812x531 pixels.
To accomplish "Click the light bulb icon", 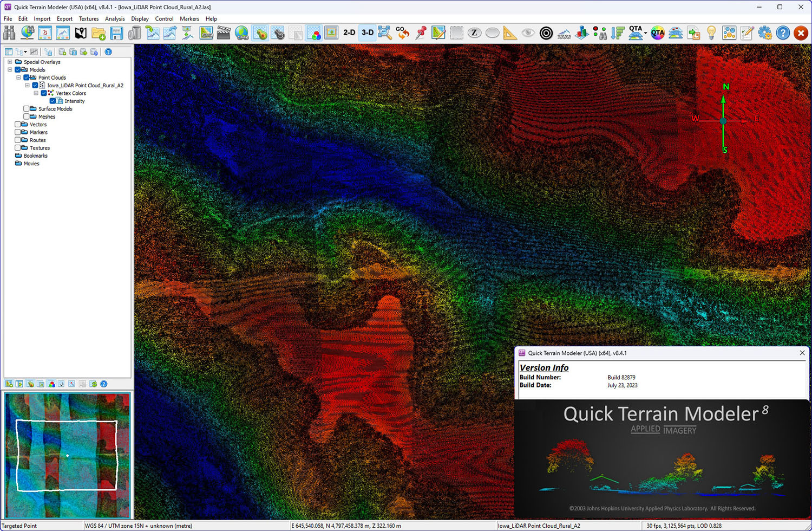I will [x=711, y=33].
